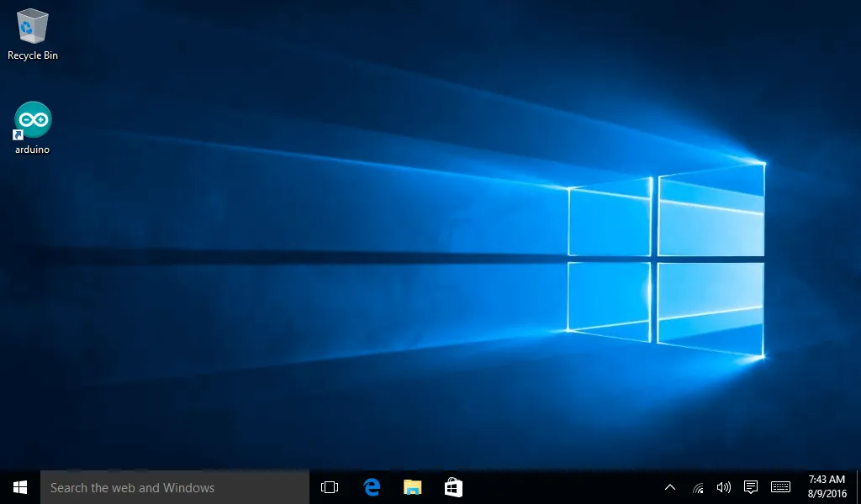The height and width of the screenshot is (504, 861).
Task: Open the Start menu
Action: [x=20, y=487]
